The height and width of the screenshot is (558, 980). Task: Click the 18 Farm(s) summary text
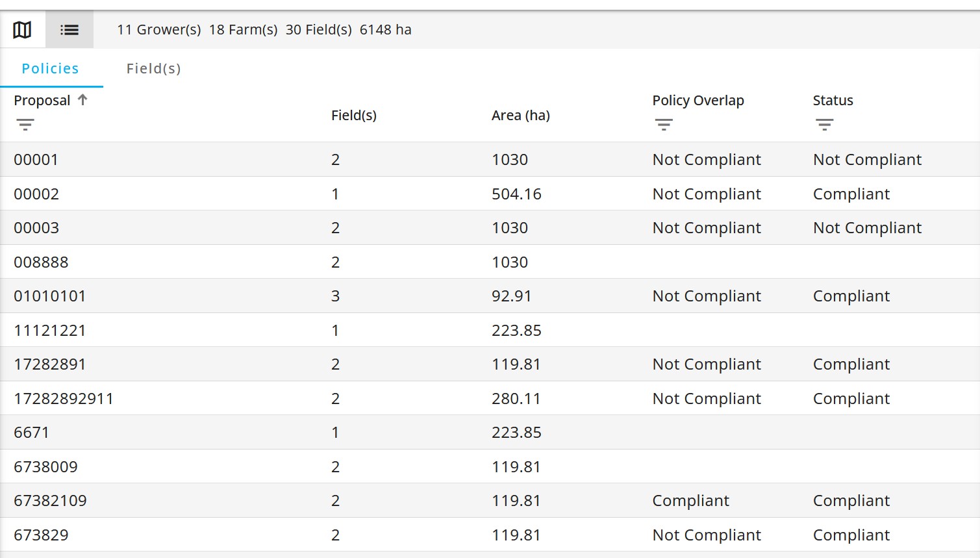coord(243,29)
